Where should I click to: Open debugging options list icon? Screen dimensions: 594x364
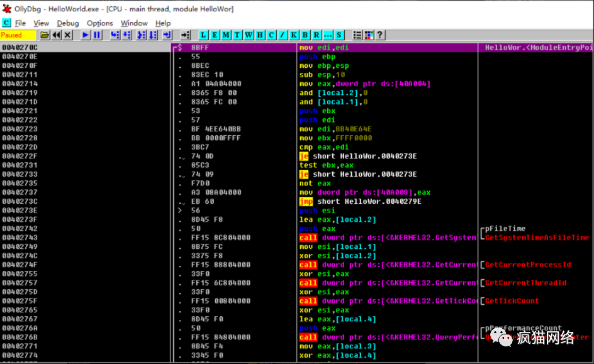tap(357, 35)
